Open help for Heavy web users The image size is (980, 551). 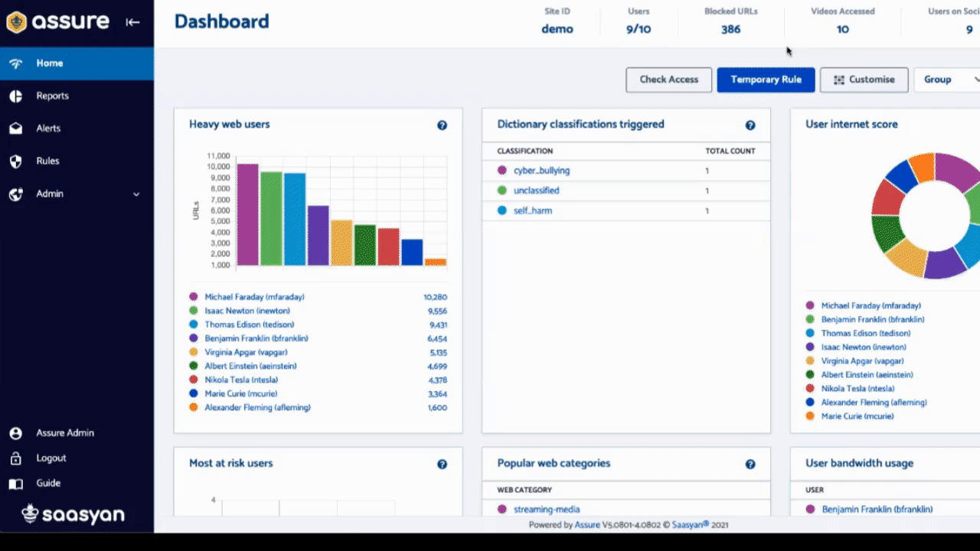[442, 125]
